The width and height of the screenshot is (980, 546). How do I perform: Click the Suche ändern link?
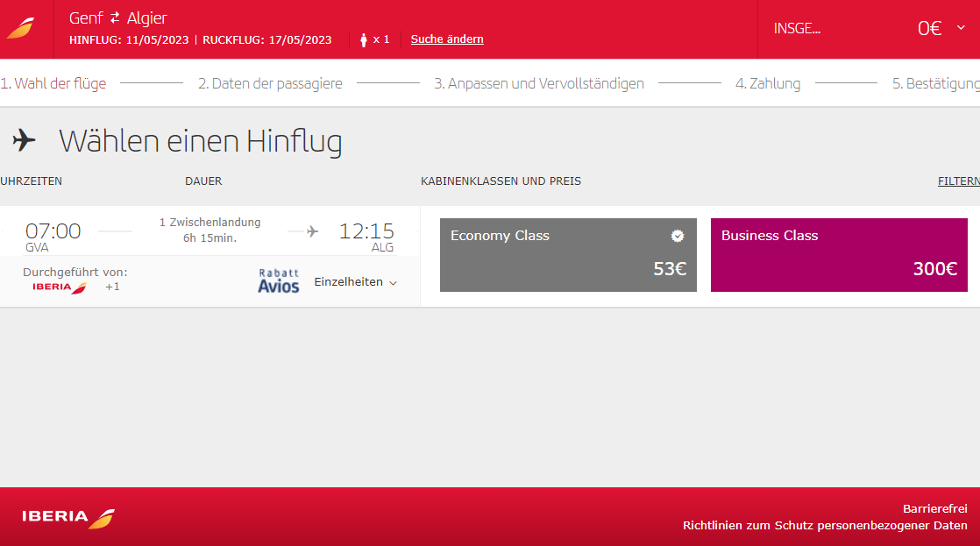[447, 39]
